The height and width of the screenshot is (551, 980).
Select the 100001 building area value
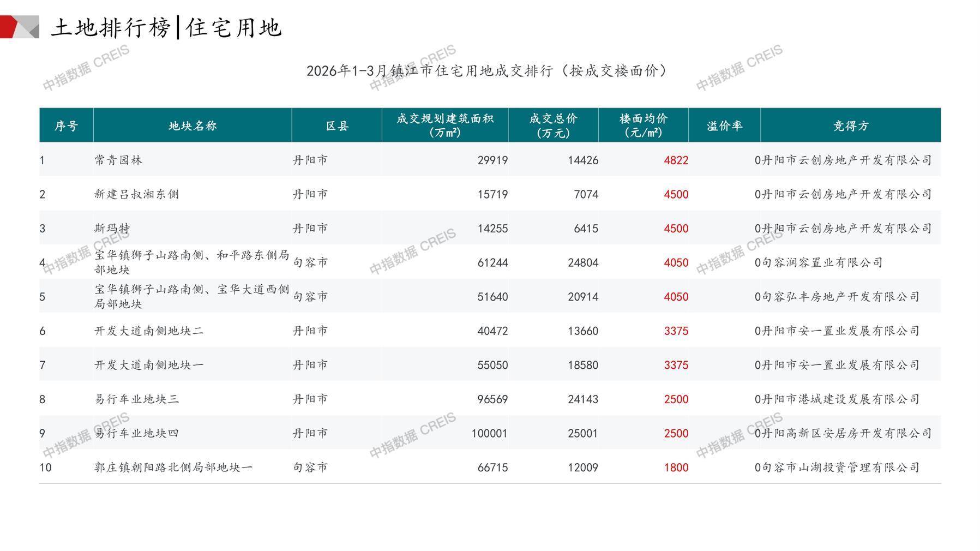pyautogui.click(x=489, y=434)
